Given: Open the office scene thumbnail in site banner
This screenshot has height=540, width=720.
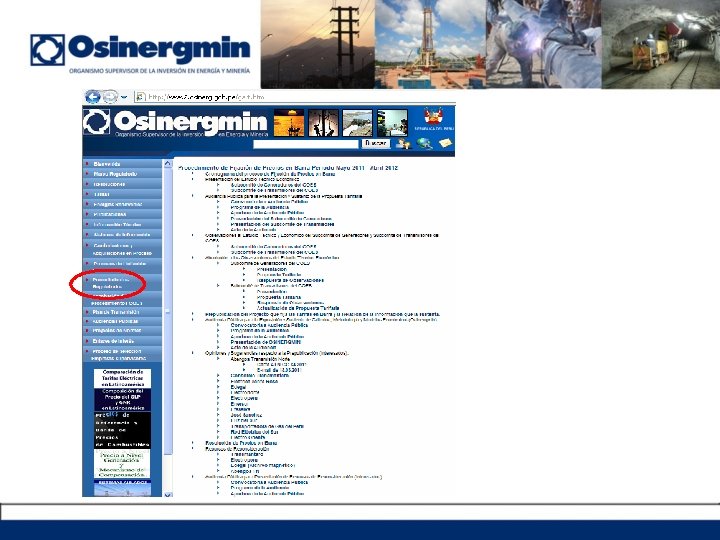Looking at the screenshot, I should 392,123.
